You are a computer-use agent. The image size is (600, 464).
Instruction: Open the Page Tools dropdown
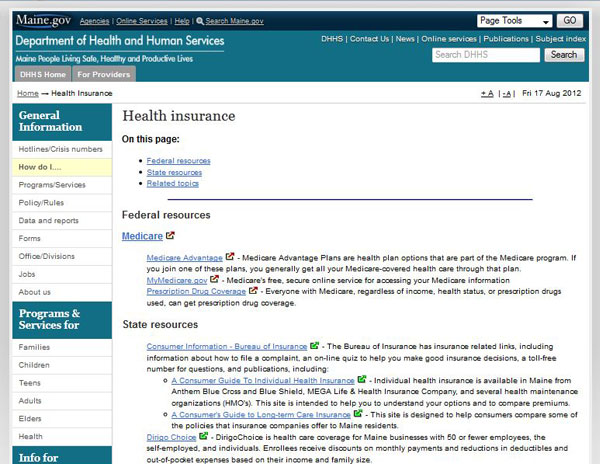point(514,21)
